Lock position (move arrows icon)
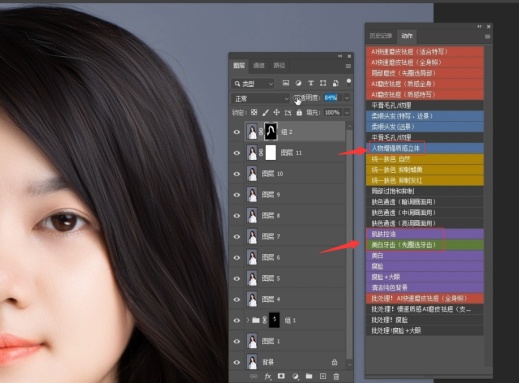 point(276,112)
